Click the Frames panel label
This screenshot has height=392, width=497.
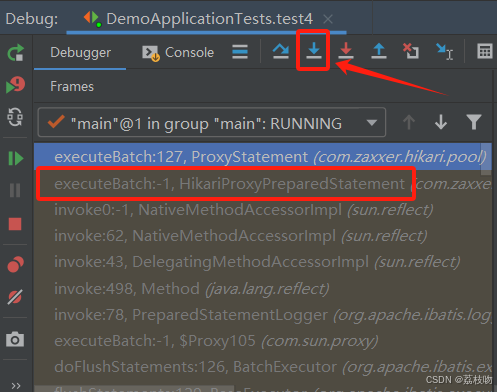click(72, 87)
